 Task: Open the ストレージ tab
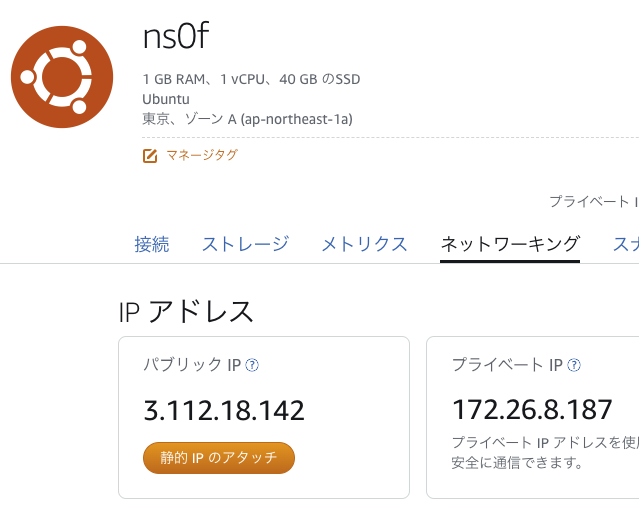pyautogui.click(x=245, y=244)
